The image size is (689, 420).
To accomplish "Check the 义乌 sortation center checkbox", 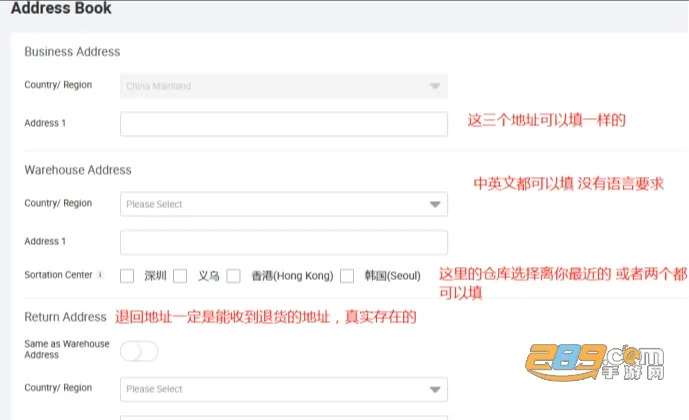I will tap(180, 276).
